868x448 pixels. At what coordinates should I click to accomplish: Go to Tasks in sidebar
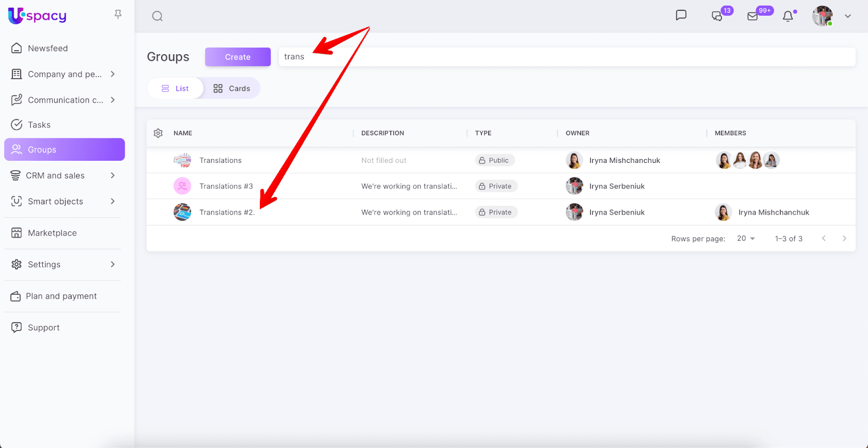point(39,125)
